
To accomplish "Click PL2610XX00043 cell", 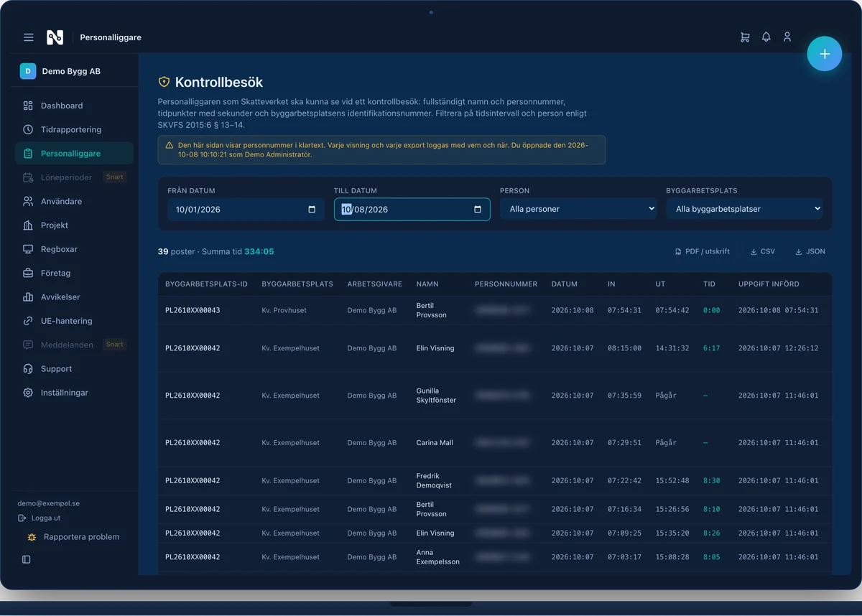I will tap(193, 310).
